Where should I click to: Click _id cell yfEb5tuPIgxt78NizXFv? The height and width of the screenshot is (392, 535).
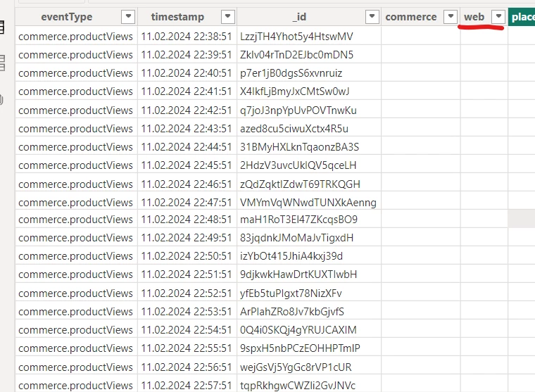[x=309, y=293]
